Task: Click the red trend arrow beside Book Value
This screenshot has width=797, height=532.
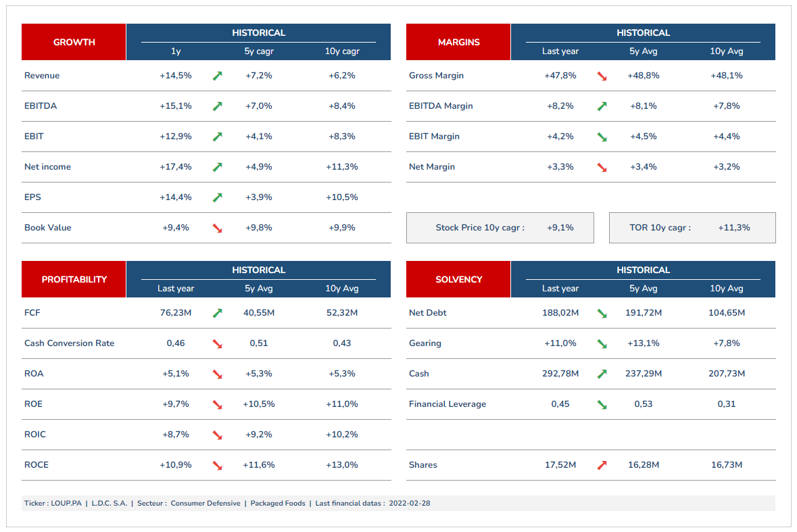Action: [x=217, y=228]
